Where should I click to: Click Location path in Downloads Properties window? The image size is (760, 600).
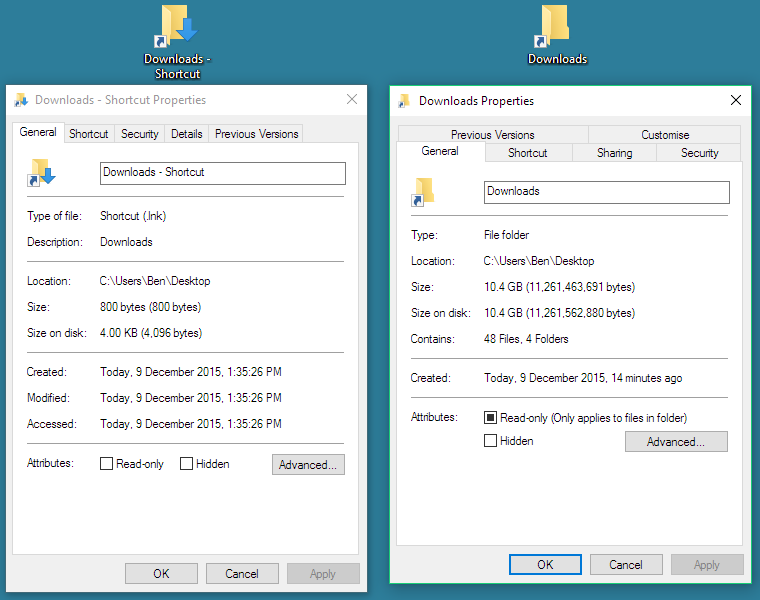538,261
